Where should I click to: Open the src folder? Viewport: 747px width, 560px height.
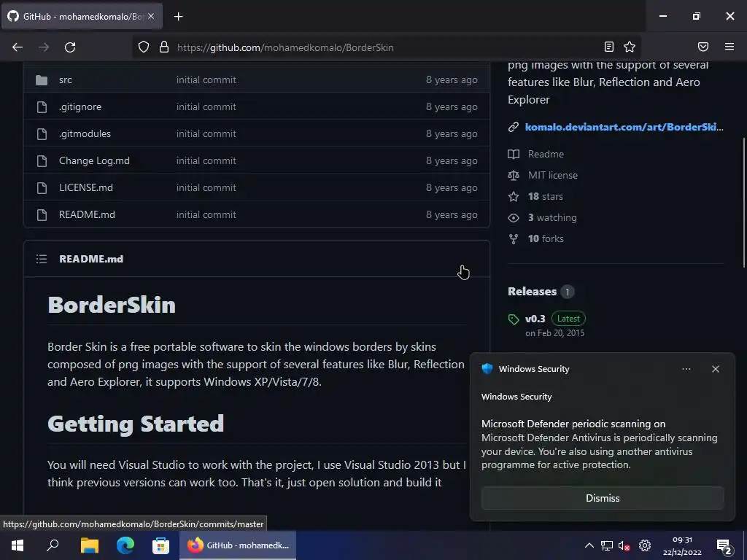pyautogui.click(x=66, y=80)
